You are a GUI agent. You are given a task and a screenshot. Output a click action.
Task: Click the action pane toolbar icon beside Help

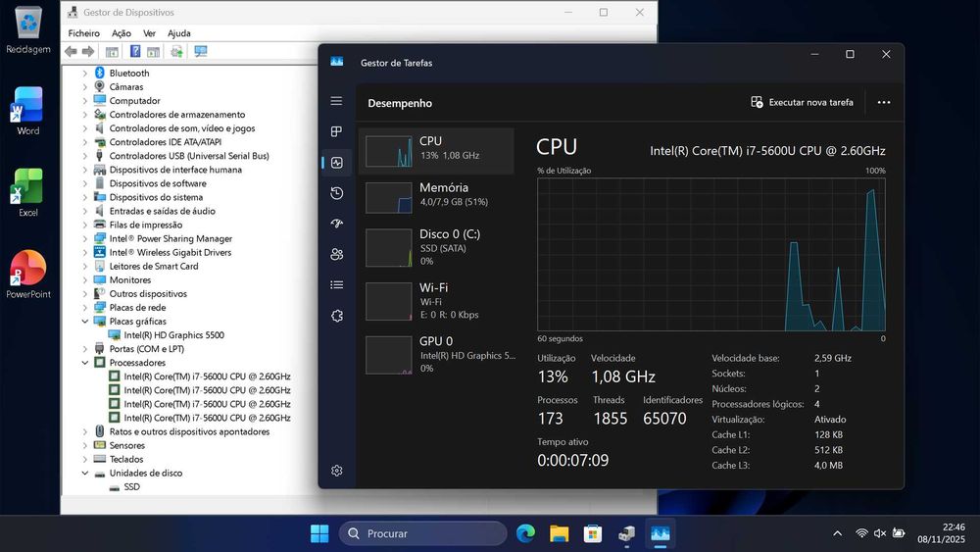click(x=153, y=52)
